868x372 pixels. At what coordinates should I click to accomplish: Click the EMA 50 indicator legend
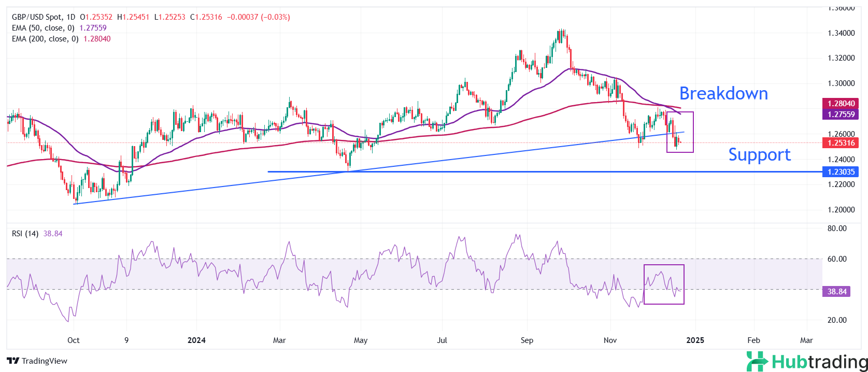click(x=43, y=28)
